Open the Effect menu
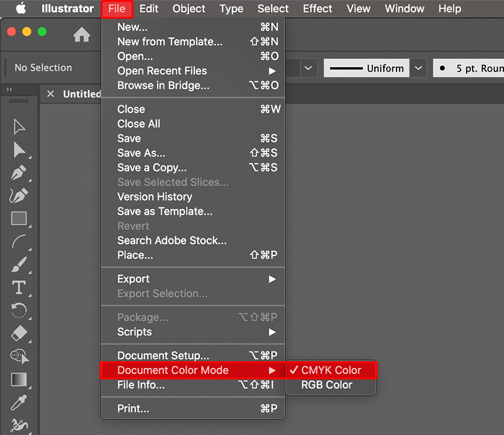Viewport: 504px width, 435px height. point(317,8)
